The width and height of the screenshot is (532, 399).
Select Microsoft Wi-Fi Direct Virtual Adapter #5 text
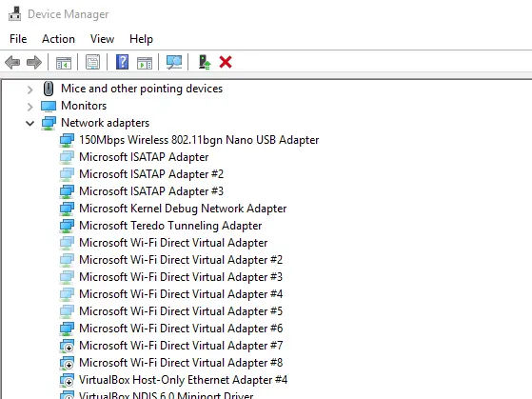pyautogui.click(x=181, y=311)
